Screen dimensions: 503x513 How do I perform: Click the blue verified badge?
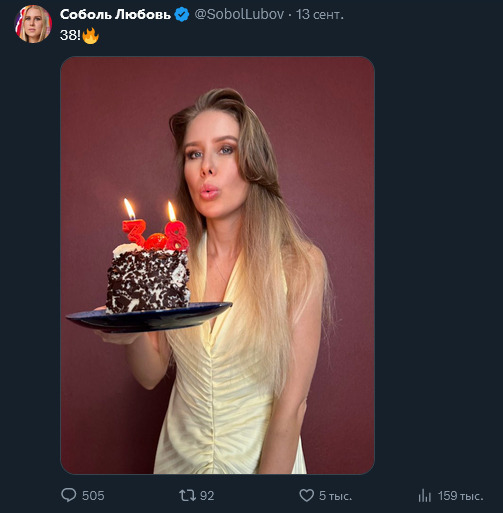tap(182, 15)
